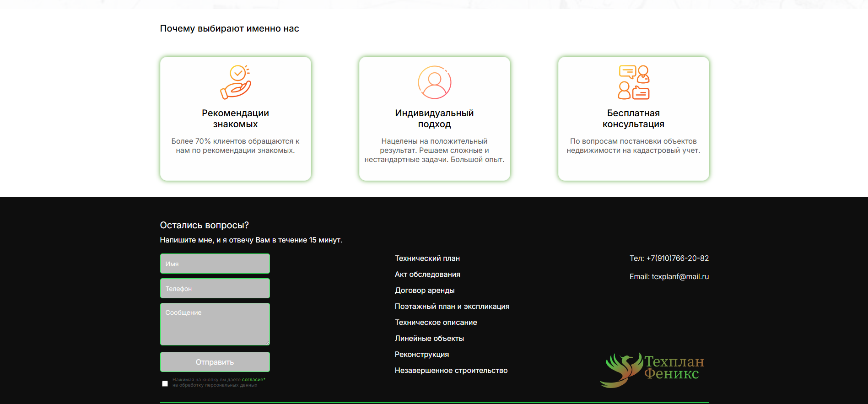Focus the Телефон input field
The height and width of the screenshot is (404, 868).
pos(215,288)
